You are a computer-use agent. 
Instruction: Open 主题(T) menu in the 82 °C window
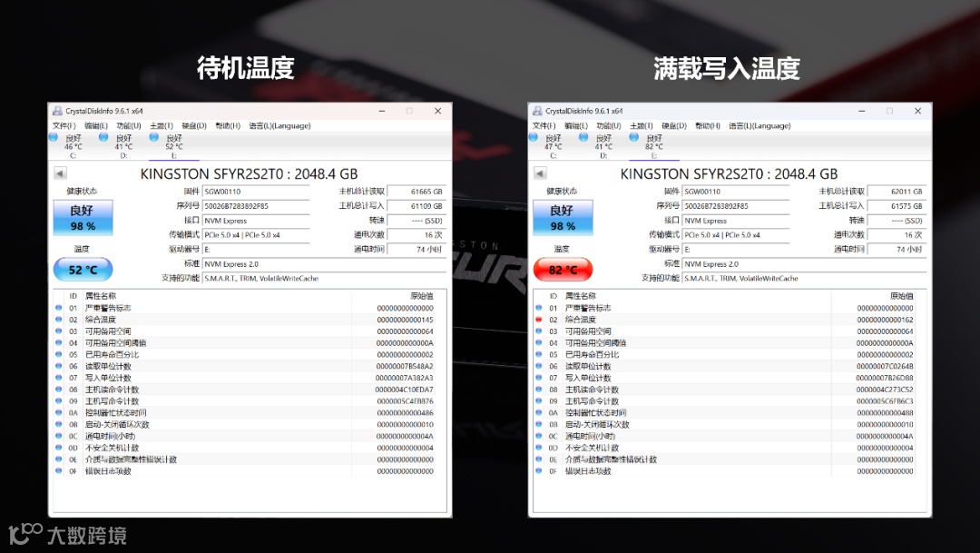click(642, 125)
